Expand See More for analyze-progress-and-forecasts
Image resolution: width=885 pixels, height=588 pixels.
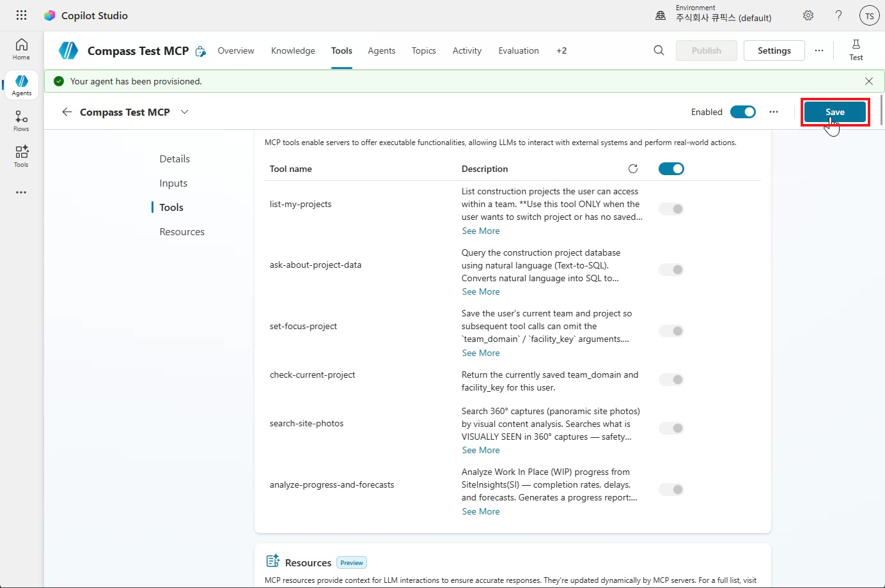pyautogui.click(x=481, y=511)
